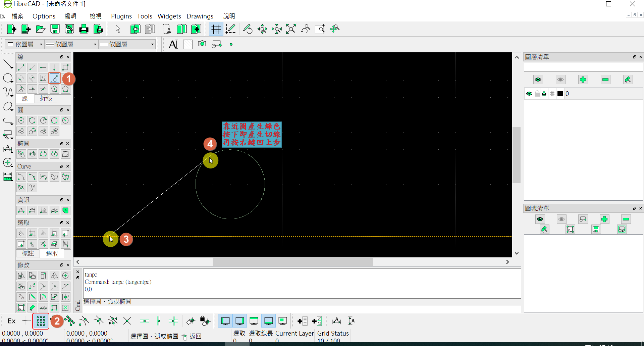This screenshot has height=346, width=644.
Task: Float the 圓 tool panel
Action: click(x=62, y=110)
